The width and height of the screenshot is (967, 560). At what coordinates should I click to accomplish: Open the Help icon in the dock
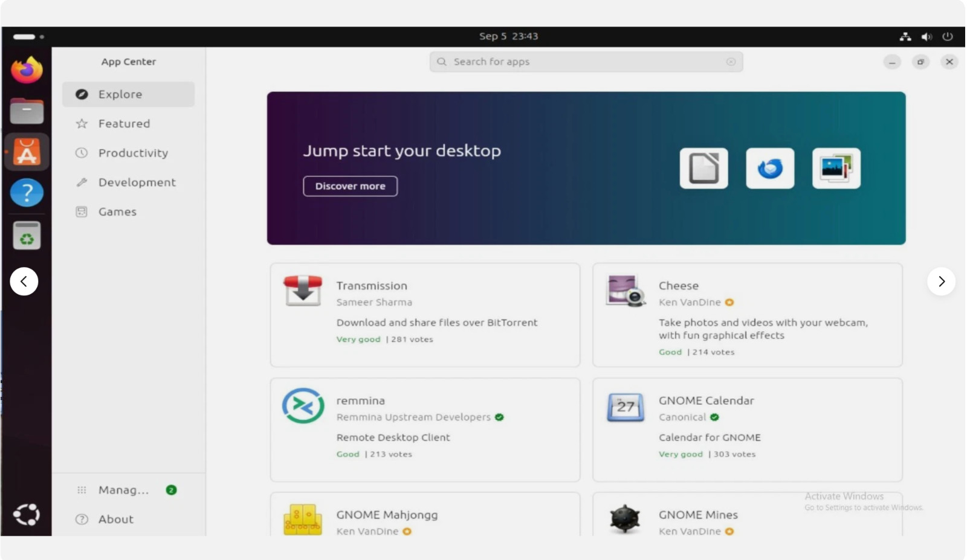27,193
